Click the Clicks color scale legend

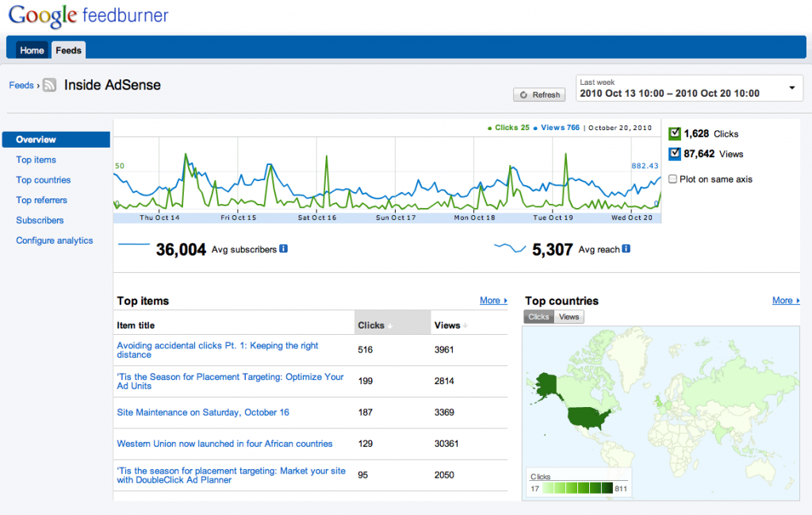click(x=578, y=488)
